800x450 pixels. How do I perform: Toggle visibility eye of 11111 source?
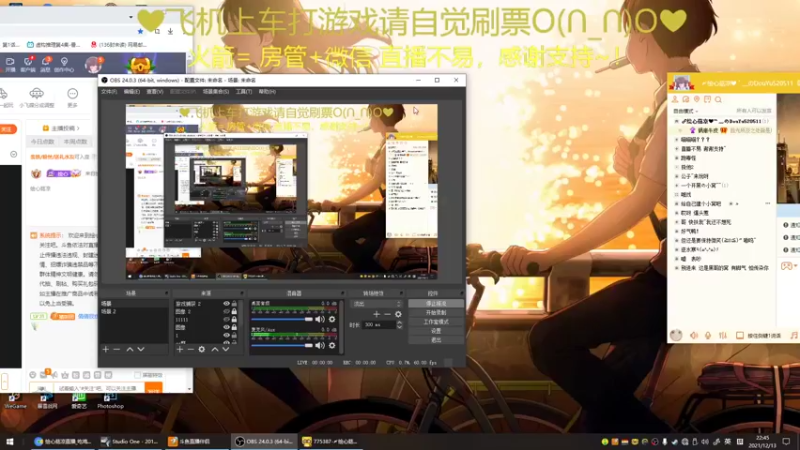coord(226,319)
